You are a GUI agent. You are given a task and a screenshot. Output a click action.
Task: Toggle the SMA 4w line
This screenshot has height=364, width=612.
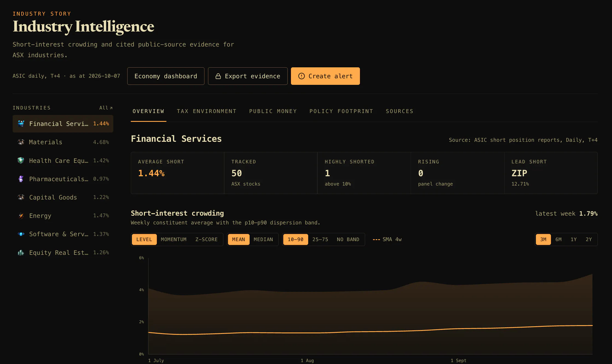coord(387,239)
